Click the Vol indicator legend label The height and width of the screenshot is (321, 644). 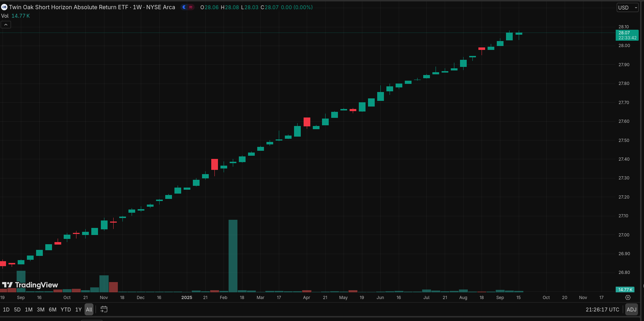point(5,16)
